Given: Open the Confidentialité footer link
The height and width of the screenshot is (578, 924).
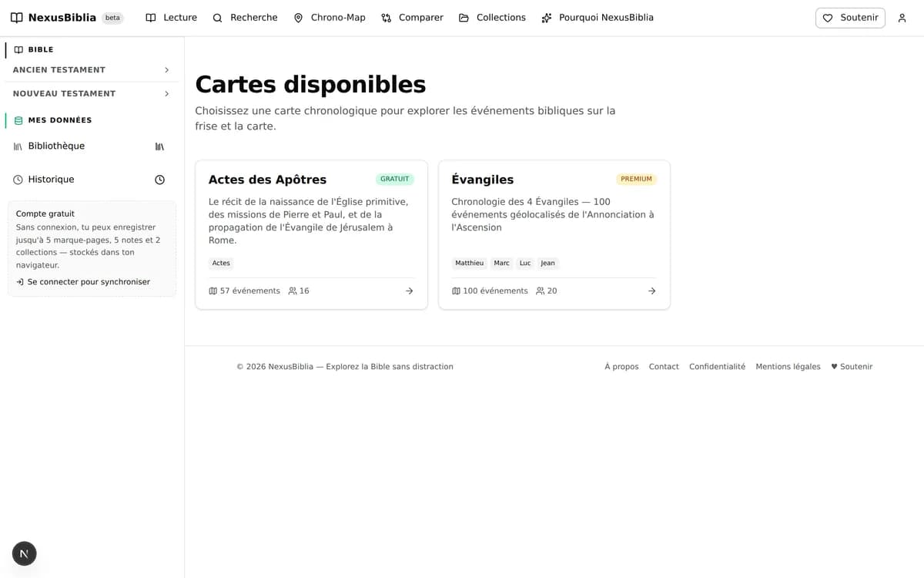Looking at the screenshot, I should [x=717, y=367].
